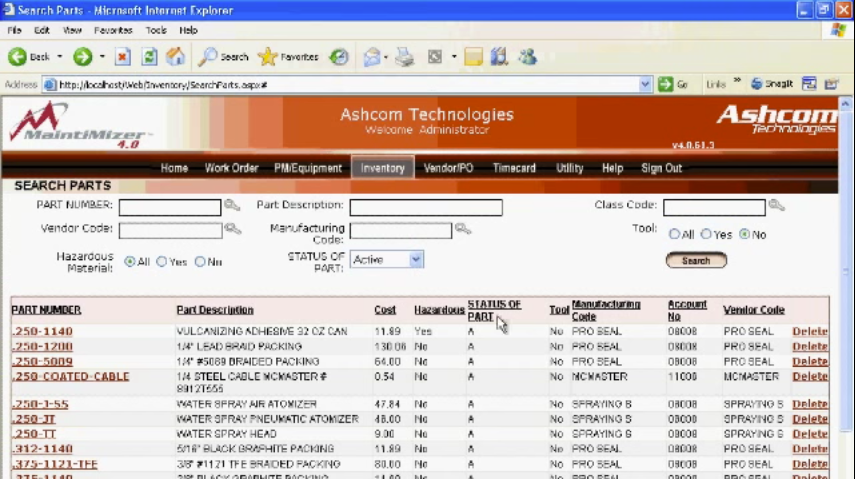Open the Mail icon dropdown arrow

coord(386,57)
